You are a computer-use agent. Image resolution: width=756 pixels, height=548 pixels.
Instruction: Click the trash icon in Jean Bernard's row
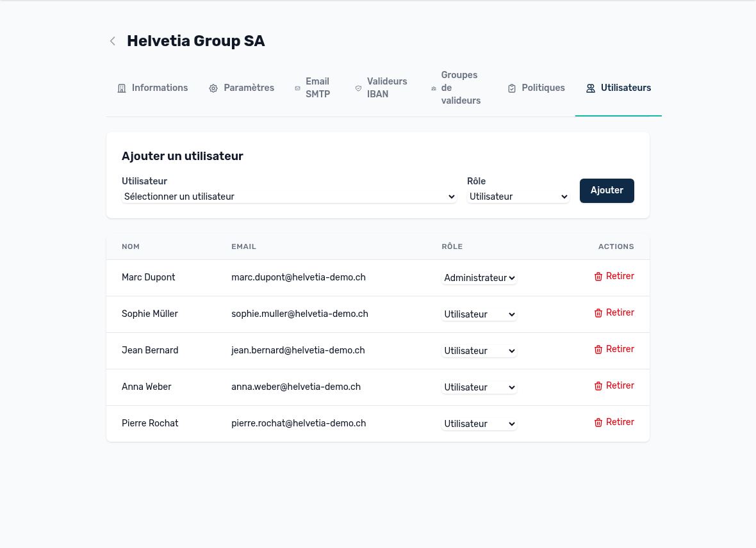pyautogui.click(x=598, y=350)
